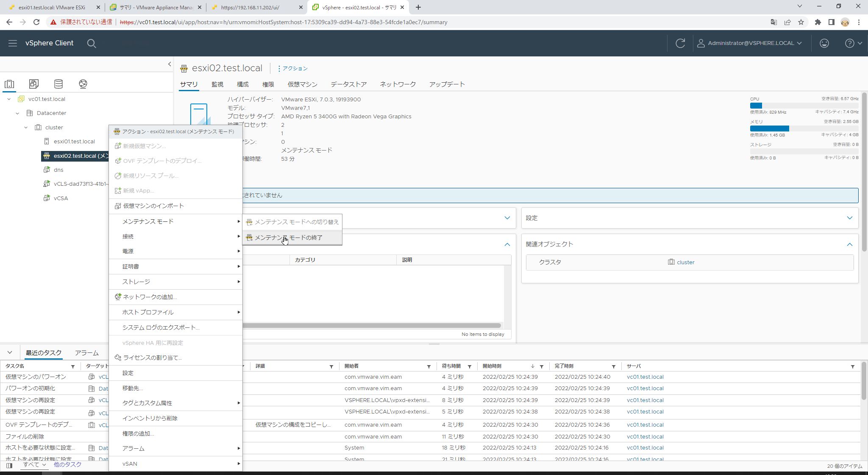Sort tasks by 開始時刻 column arrow

tap(532, 366)
